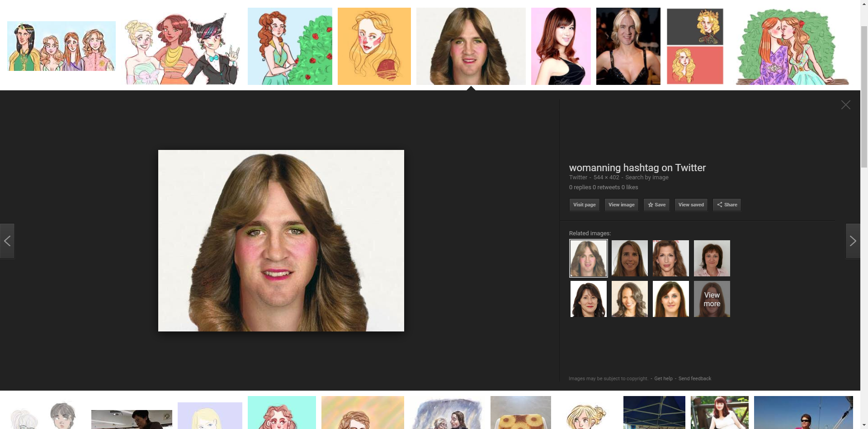The height and width of the screenshot is (429, 868).
Task: Select the first related image thumbnail
Action: pyautogui.click(x=588, y=258)
